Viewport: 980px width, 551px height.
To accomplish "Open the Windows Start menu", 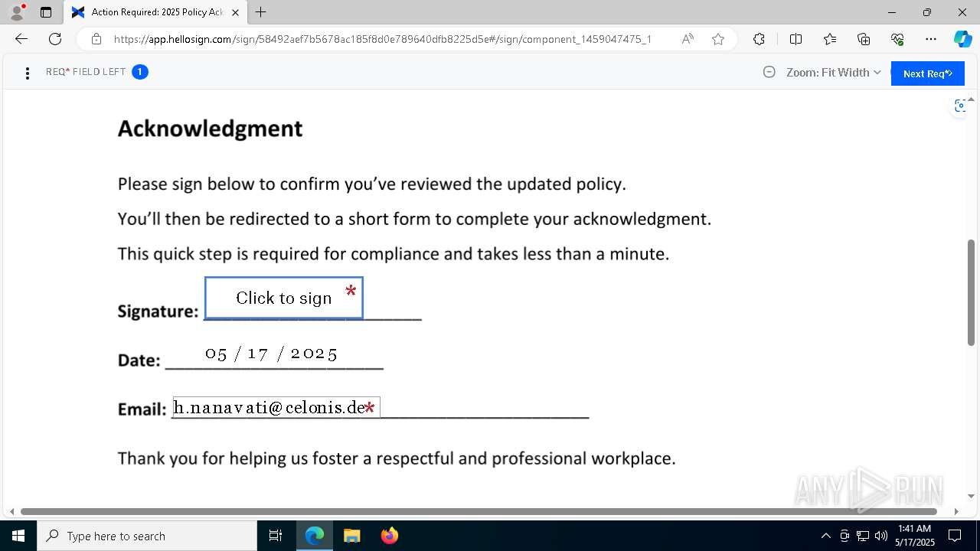I will point(18,536).
